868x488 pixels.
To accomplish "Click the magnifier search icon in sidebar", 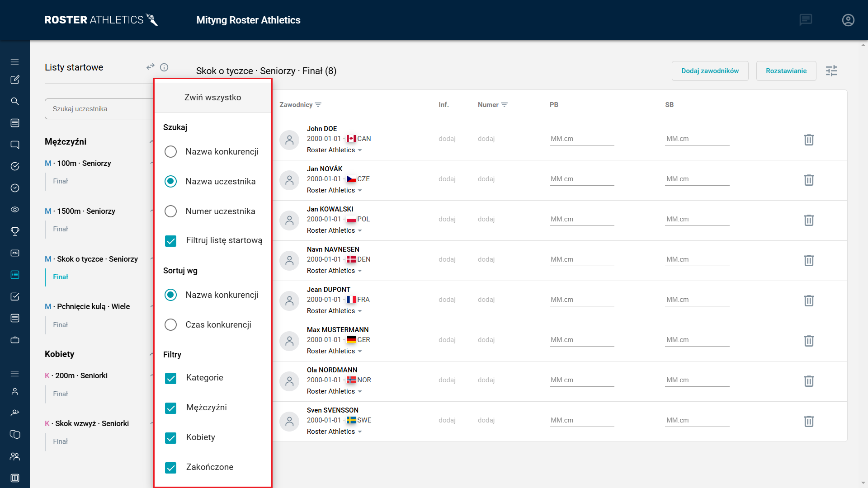I will [x=15, y=101].
